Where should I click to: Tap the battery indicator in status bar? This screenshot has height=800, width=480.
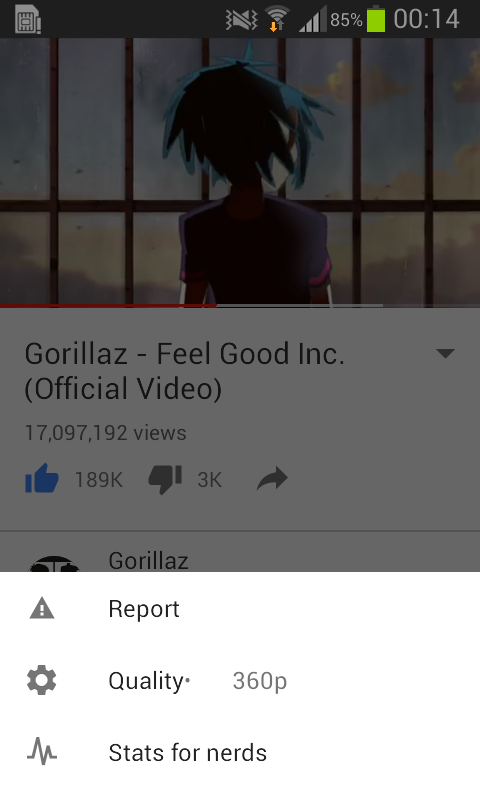click(376, 19)
